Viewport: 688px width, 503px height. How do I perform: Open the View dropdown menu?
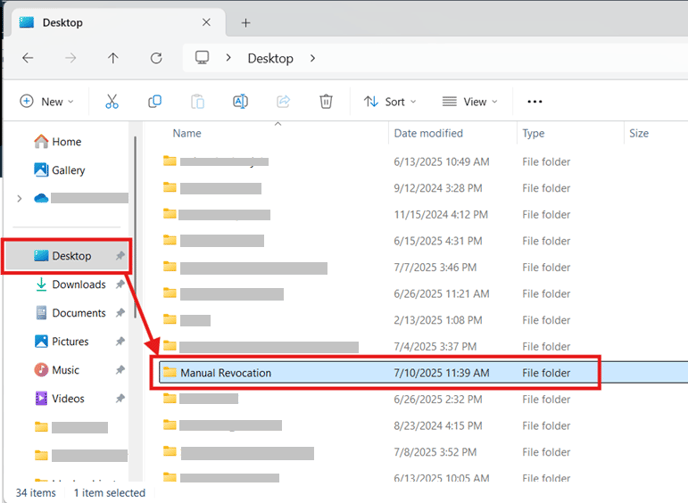point(471,101)
